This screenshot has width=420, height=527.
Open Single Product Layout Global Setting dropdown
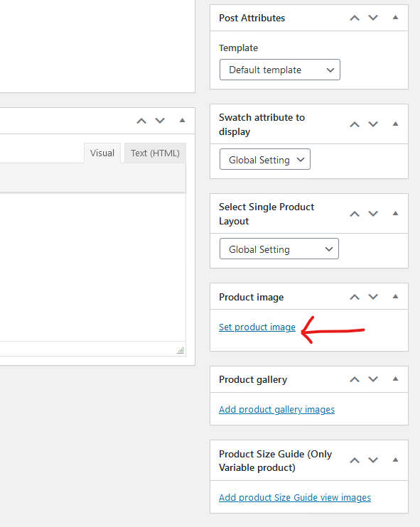click(x=279, y=249)
